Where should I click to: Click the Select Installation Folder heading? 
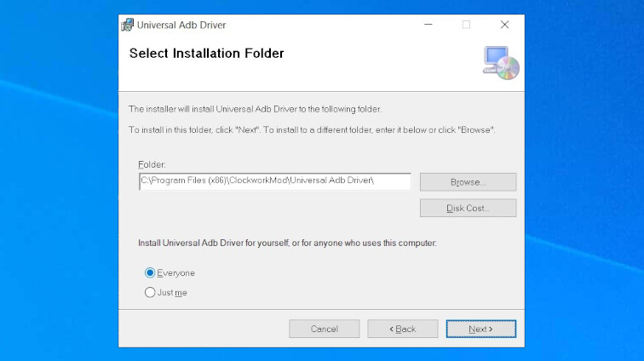(206, 54)
